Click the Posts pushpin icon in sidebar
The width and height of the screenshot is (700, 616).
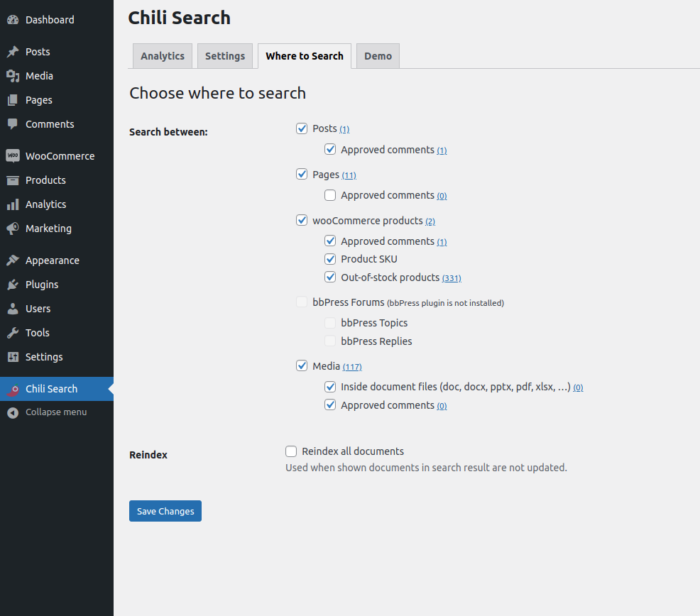pos(13,52)
